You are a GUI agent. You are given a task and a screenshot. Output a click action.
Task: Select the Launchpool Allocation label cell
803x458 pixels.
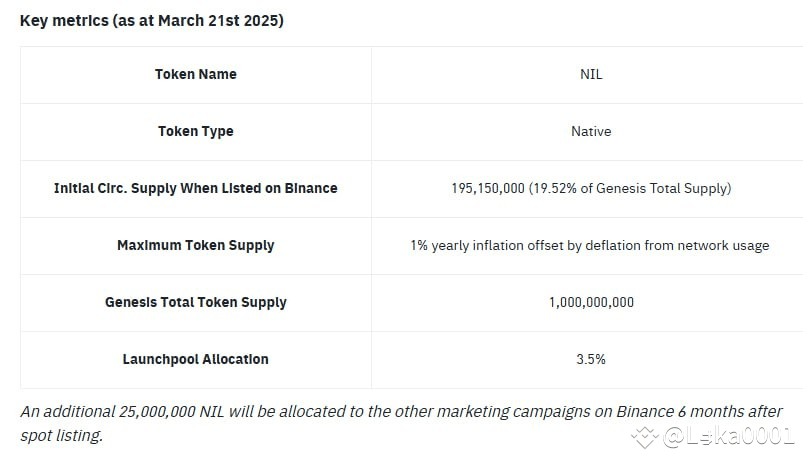point(195,359)
